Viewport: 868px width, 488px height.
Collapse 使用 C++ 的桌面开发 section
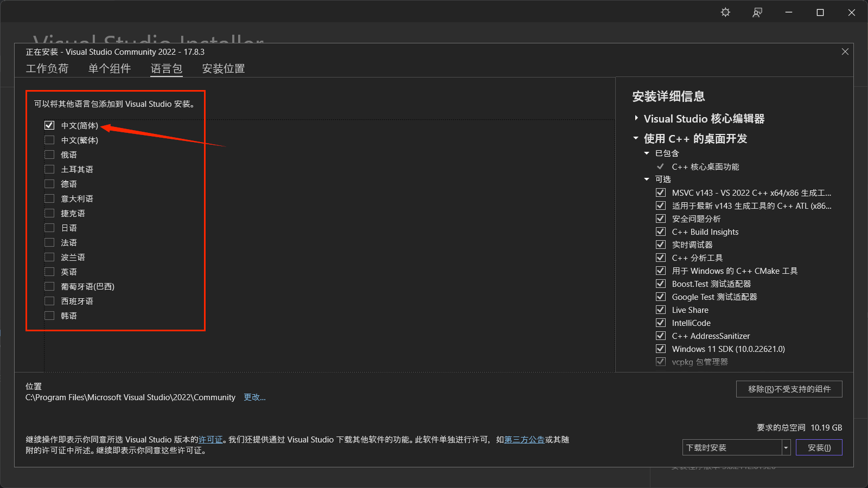[x=636, y=138]
